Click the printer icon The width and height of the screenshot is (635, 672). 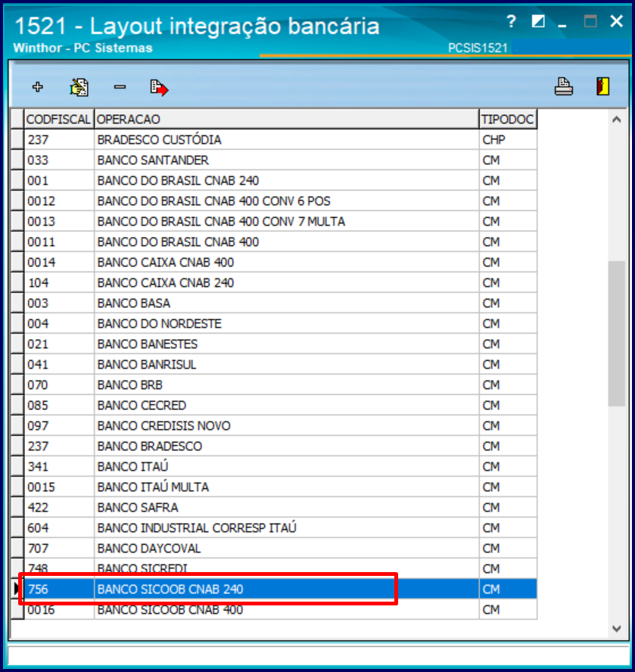(x=563, y=87)
